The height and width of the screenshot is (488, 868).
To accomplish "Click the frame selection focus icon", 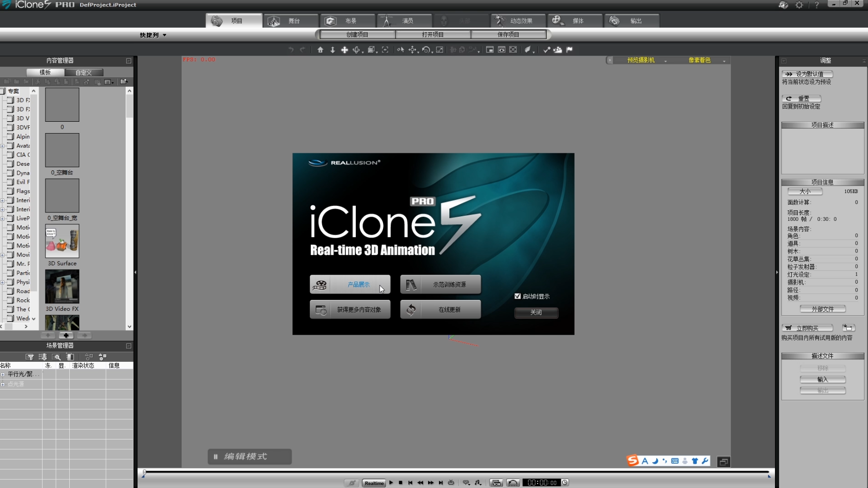I will [x=385, y=50].
